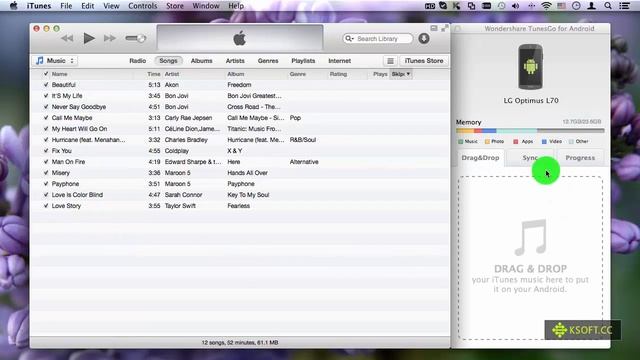Open the Music library selector dropdown
The height and width of the screenshot is (360, 640).
click(55, 61)
